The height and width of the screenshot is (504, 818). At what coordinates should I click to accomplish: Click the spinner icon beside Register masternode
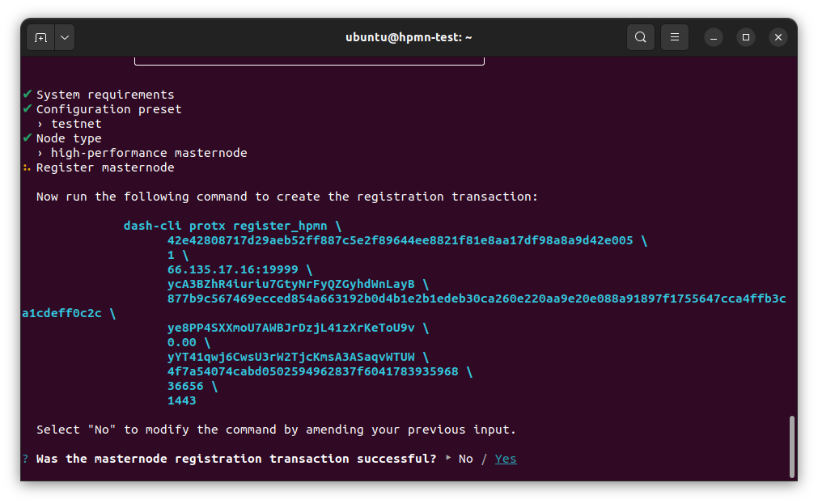tap(28, 167)
